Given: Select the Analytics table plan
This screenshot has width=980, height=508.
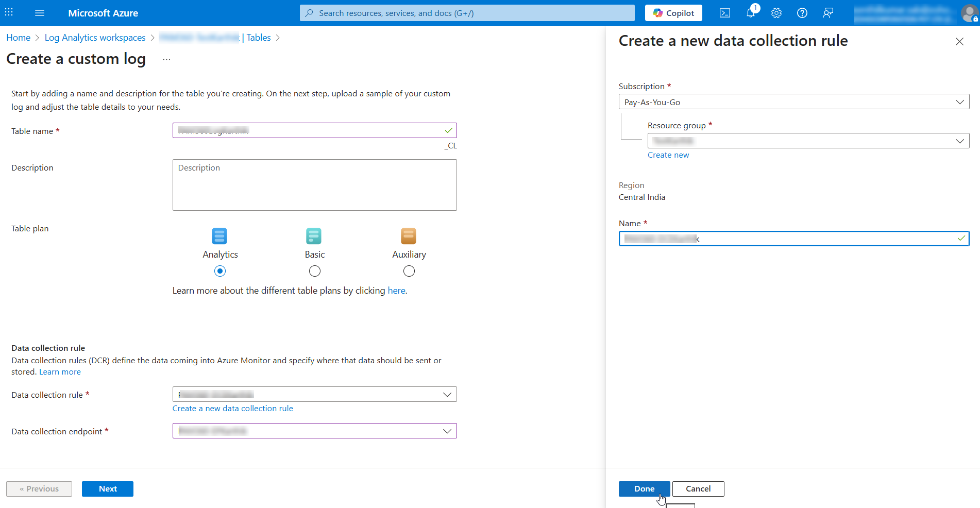Looking at the screenshot, I should click(x=220, y=271).
